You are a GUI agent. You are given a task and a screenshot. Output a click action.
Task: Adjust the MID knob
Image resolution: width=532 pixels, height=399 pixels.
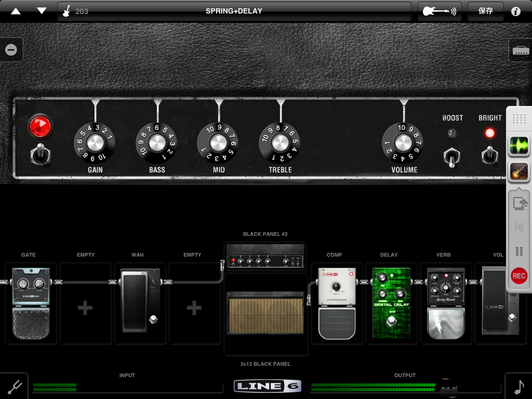218,142
